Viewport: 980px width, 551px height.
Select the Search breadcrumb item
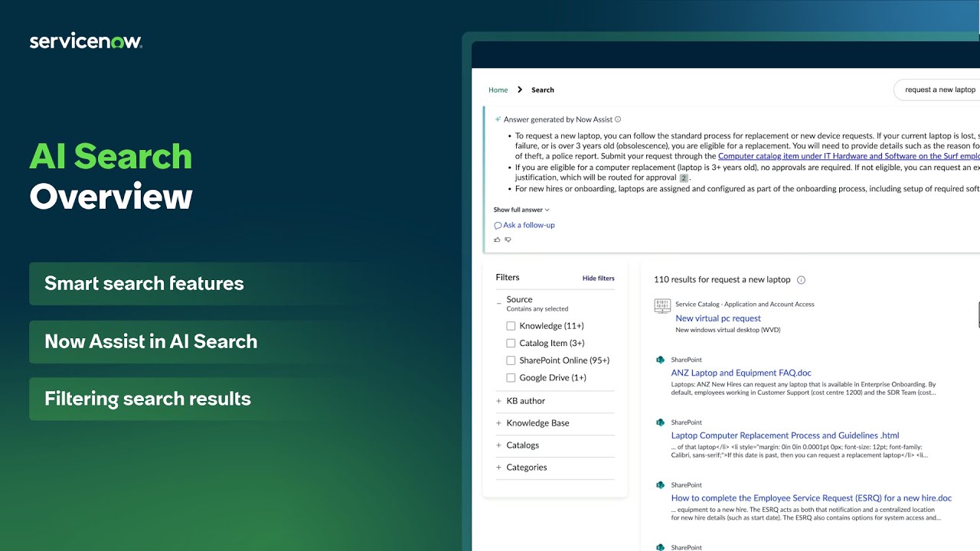(543, 90)
